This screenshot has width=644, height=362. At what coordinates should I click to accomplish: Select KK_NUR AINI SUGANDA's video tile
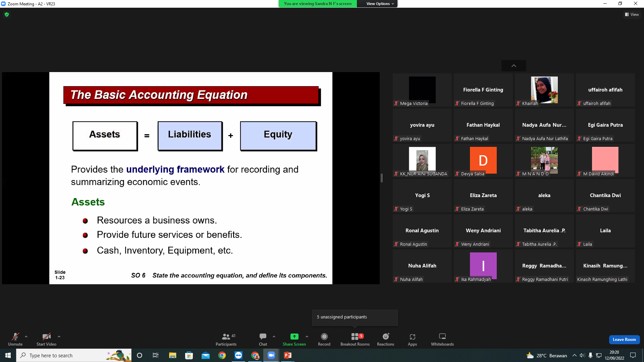click(422, 160)
